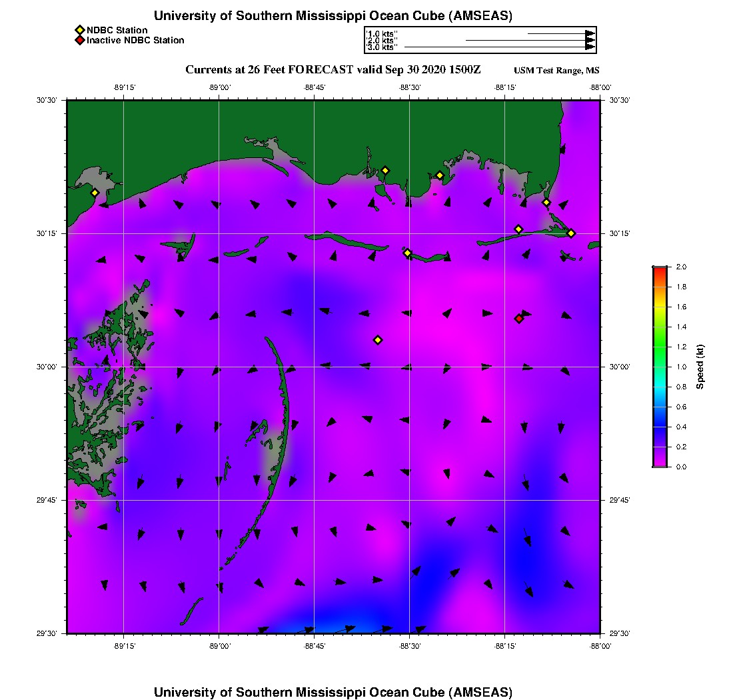The image size is (733, 700).
Task: Click the "USM Test Range, MS" label
Action: pyautogui.click(x=556, y=71)
